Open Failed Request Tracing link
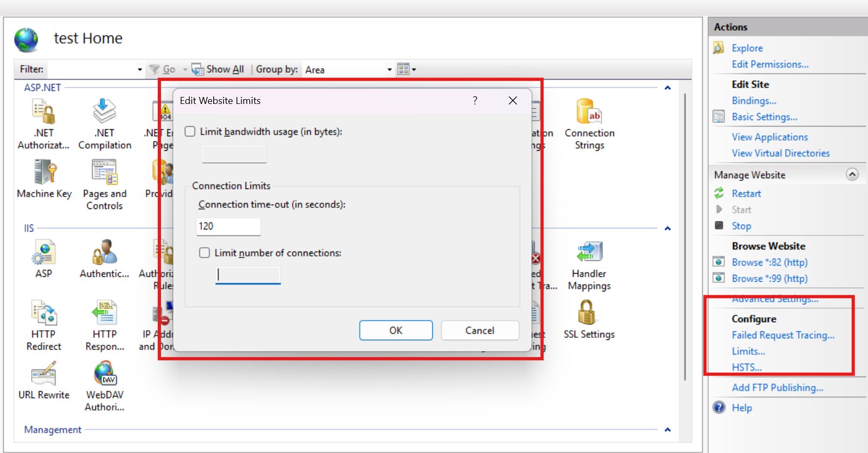Screen dimensions: 868x453 (783, 335)
